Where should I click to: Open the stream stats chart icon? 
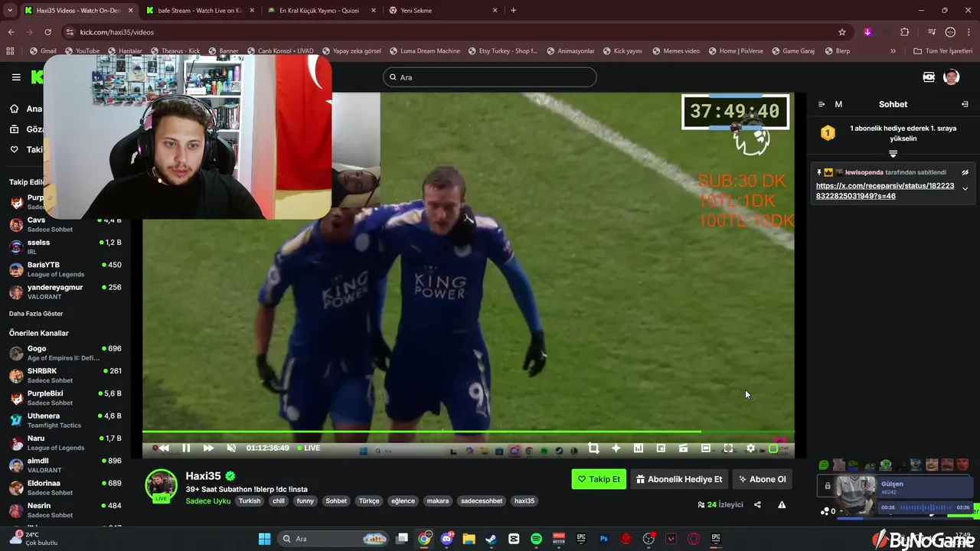639,448
